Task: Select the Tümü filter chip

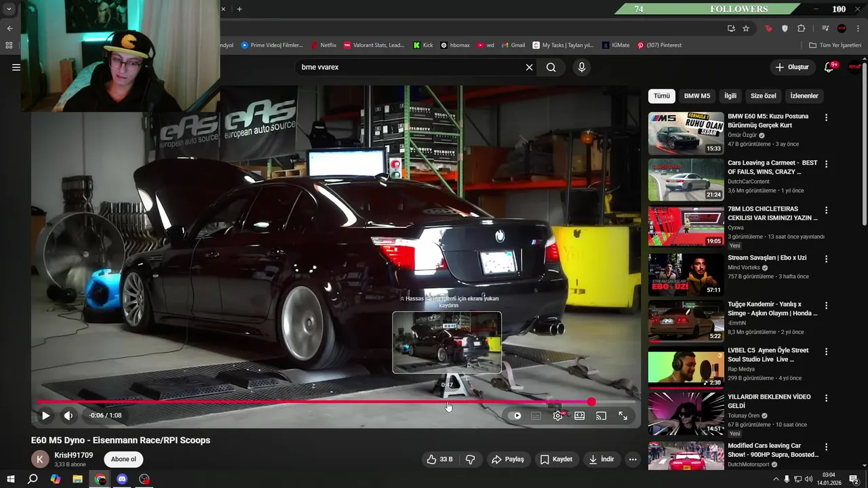Action: [x=661, y=96]
